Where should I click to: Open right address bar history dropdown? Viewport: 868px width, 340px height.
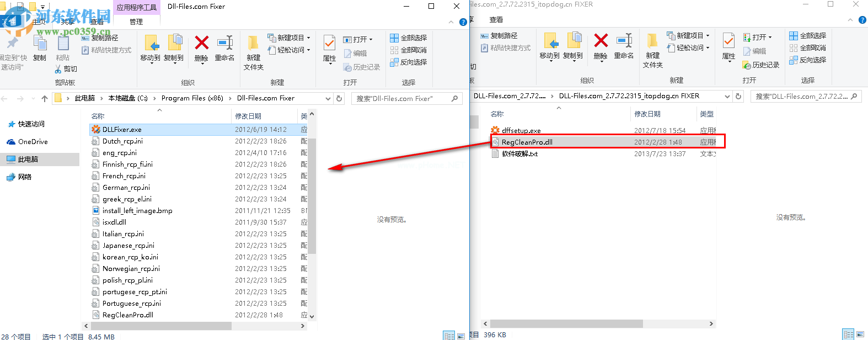(727, 96)
